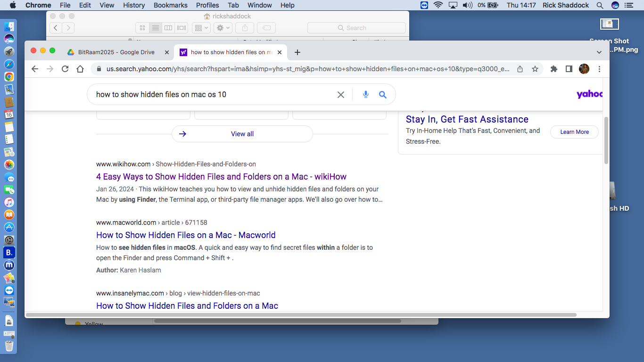The height and width of the screenshot is (362, 644).
Task: Bookmark this page with the star icon
Action: pos(535,69)
